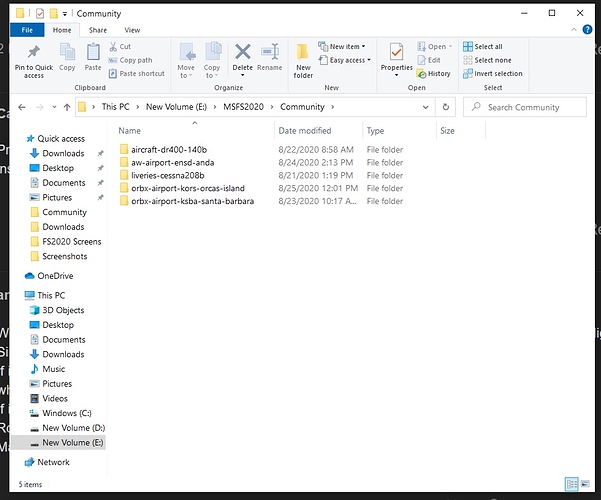The width and height of the screenshot is (601, 500).
Task: Click the Delete X icon
Action: [243, 52]
